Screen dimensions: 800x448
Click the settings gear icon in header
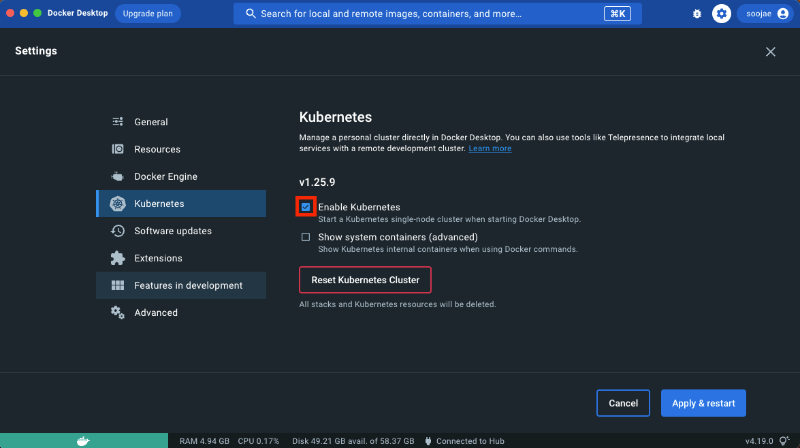click(x=721, y=14)
